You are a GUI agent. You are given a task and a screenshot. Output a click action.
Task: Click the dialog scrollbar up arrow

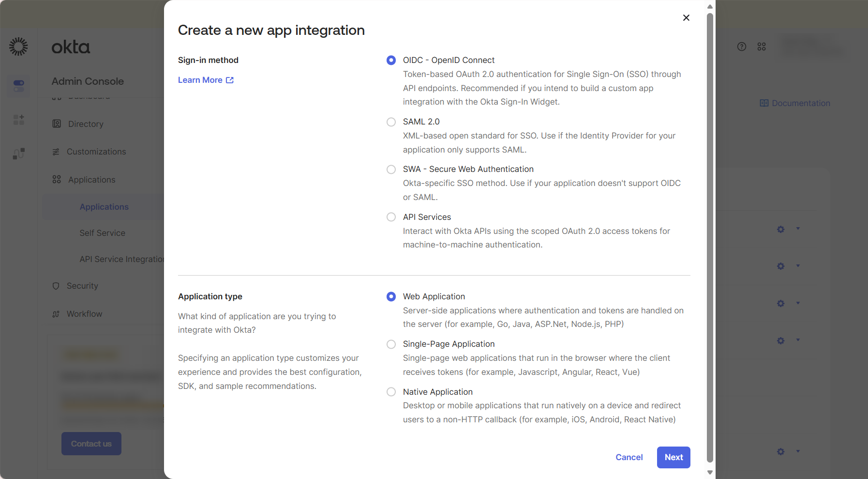coord(710,7)
